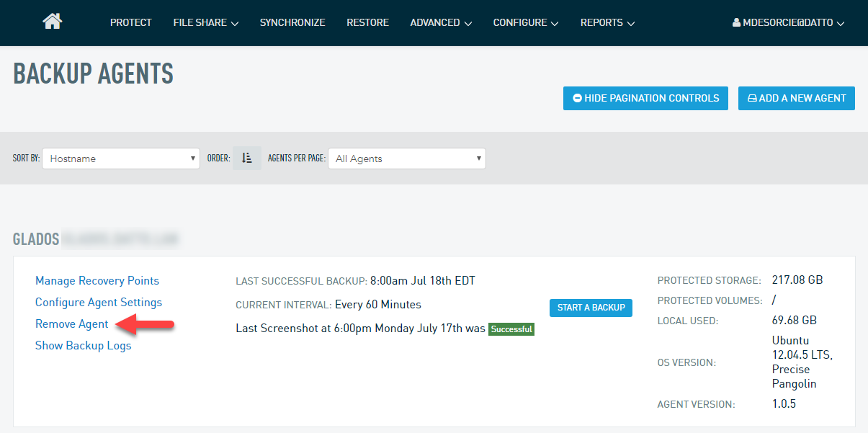Open the Reports menu

(607, 22)
